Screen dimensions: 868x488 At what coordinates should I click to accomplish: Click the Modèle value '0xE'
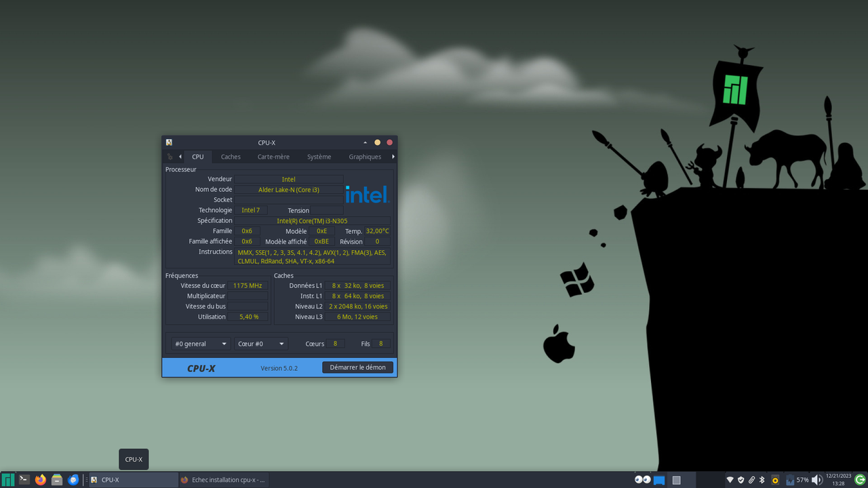tap(321, 231)
